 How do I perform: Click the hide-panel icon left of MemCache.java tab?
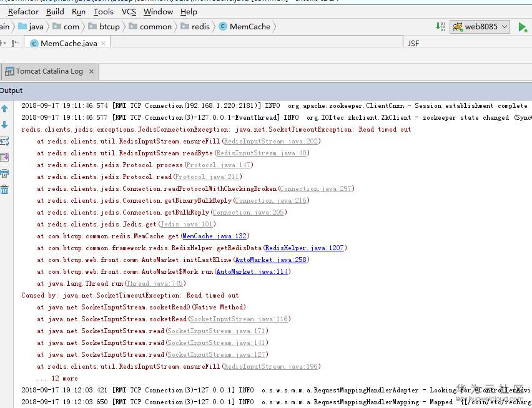(x=16, y=43)
